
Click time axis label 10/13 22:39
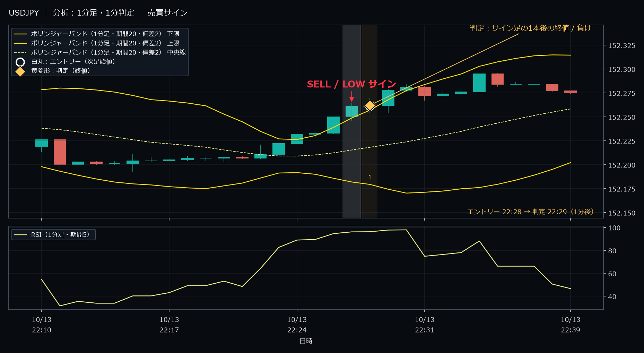(x=571, y=325)
